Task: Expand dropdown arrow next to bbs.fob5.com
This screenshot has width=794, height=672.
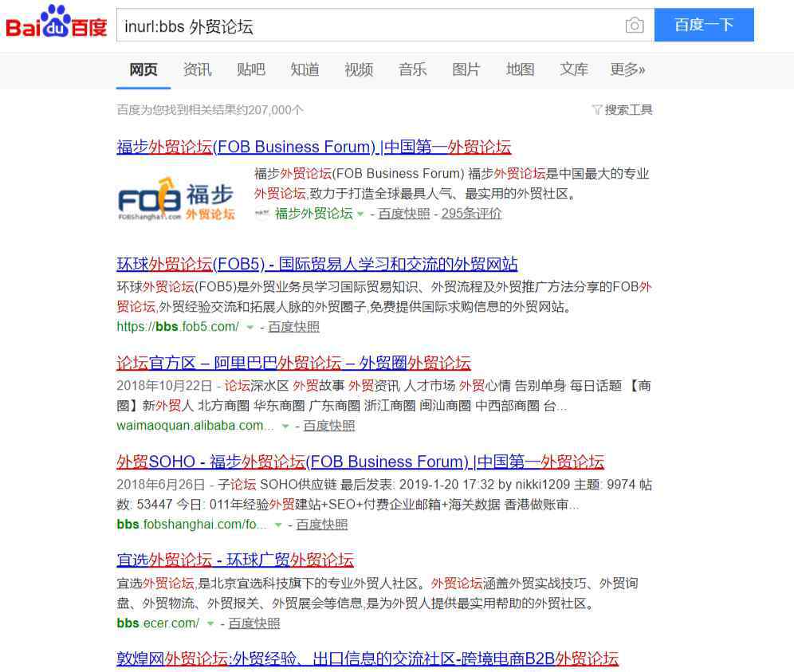Action: (x=250, y=328)
